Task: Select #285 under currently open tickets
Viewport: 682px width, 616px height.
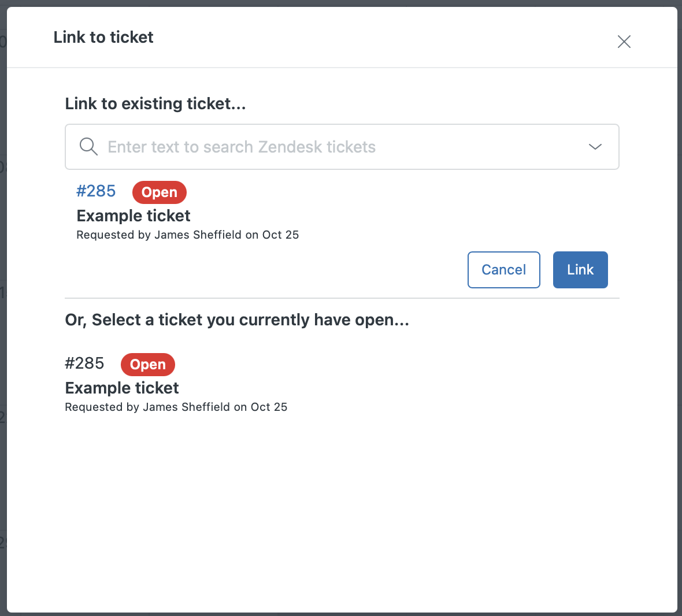Action: pos(84,363)
